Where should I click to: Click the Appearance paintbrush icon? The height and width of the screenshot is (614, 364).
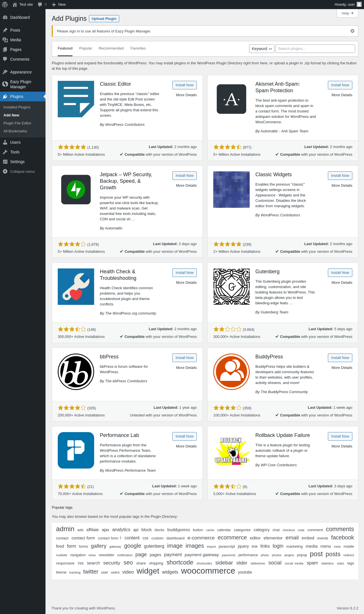[x=5, y=72]
